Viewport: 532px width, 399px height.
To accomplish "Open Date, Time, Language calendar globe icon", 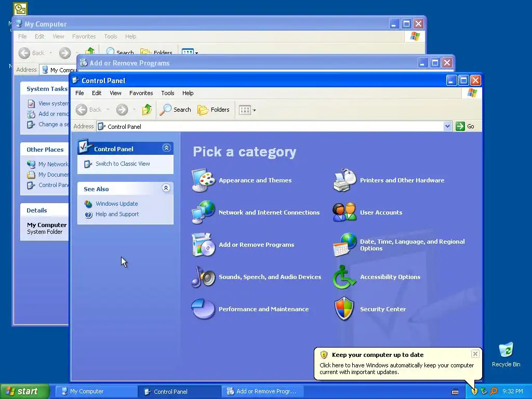I will tap(345, 245).
